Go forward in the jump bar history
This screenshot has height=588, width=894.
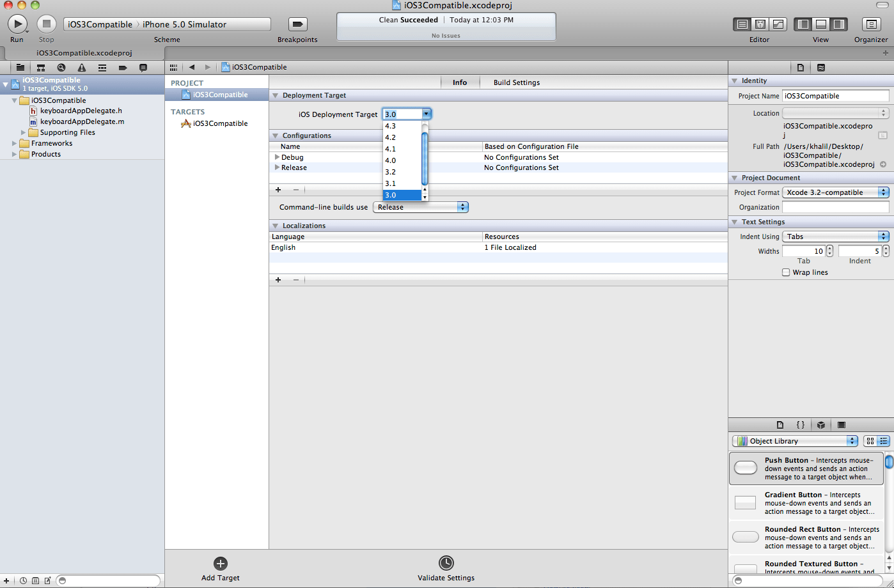coord(207,67)
